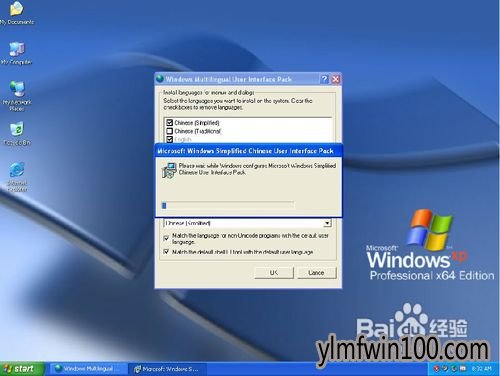500x376 pixels.
Task: Click the red security shield tray icon
Action: [x=436, y=368]
